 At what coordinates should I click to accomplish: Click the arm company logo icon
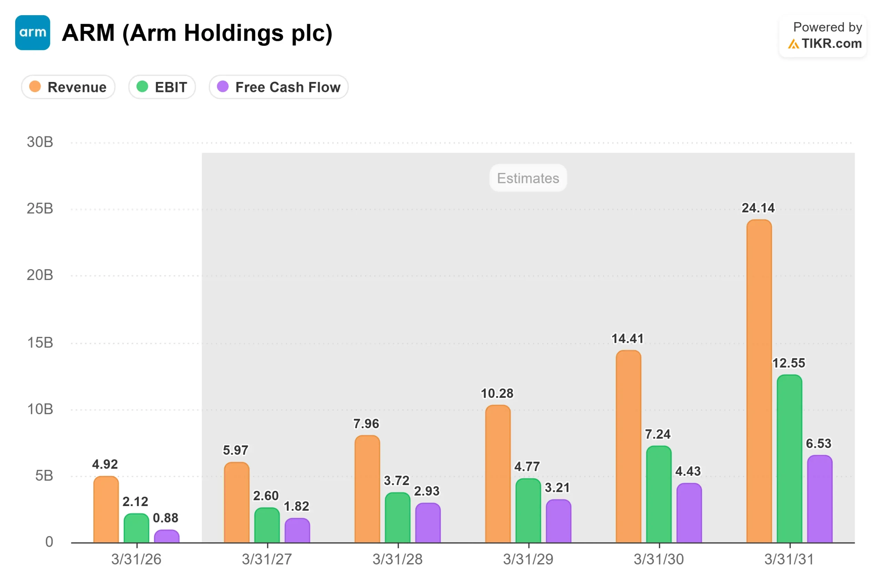[x=33, y=33]
